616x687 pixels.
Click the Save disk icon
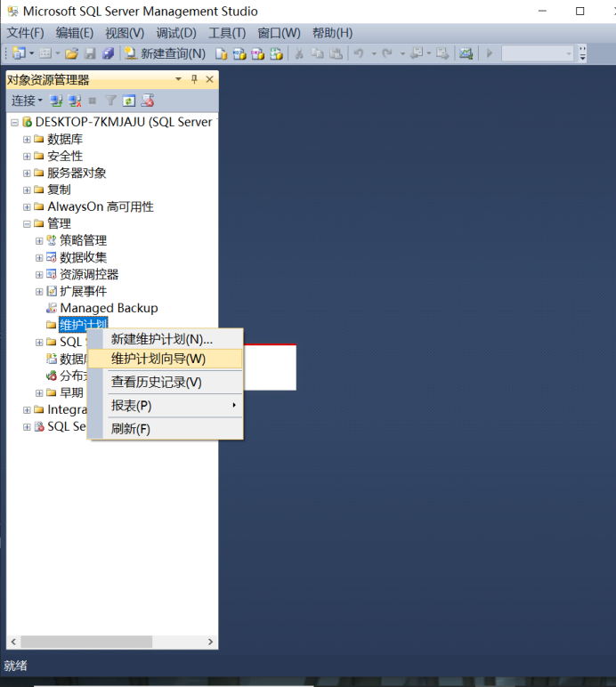[x=90, y=53]
